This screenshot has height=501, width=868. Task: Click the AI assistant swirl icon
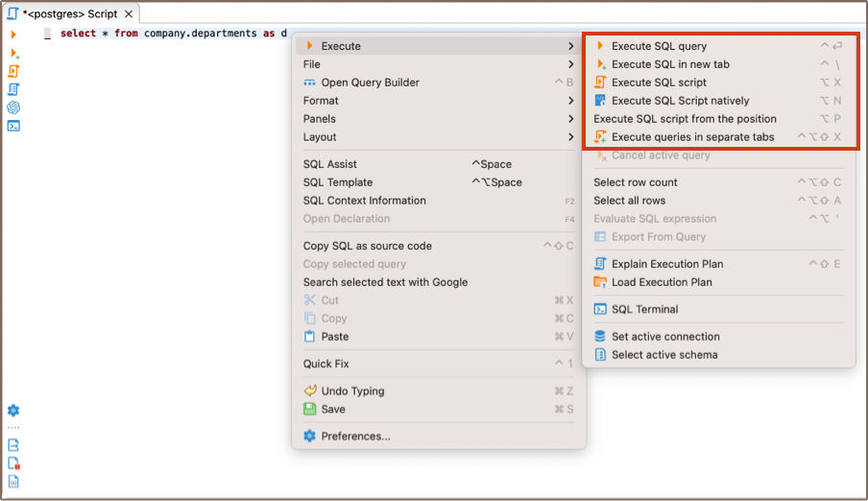point(13,107)
